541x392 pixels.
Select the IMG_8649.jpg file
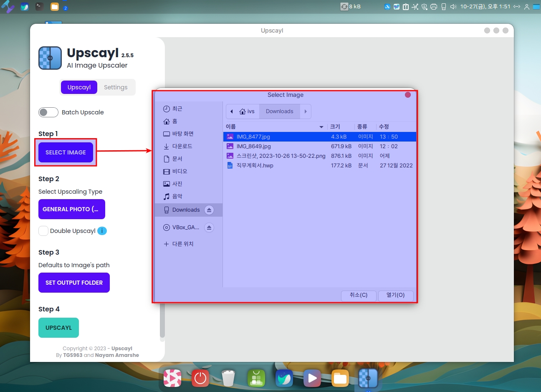point(253,146)
